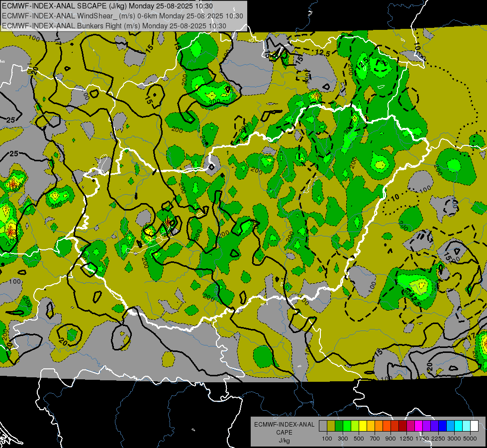The height and width of the screenshot is (448, 487).
Task: Click the WindShear 0-6km title line
Action: (122, 16)
